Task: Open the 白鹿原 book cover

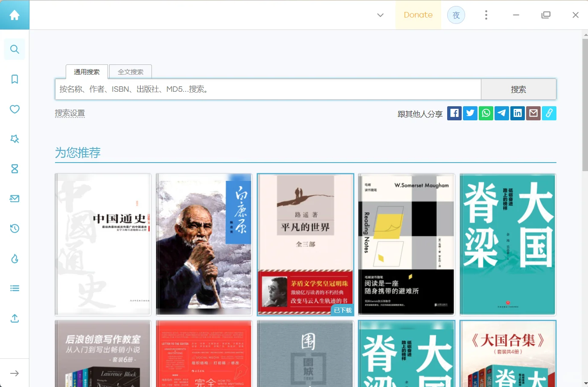Action: pyautogui.click(x=204, y=244)
